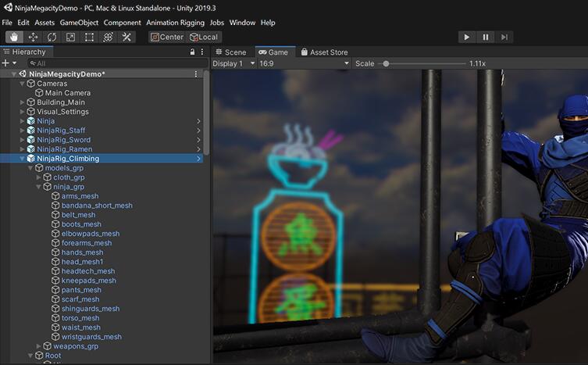The image size is (588, 365).
Task: Switch to the Scene tab
Action: click(x=231, y=52)
